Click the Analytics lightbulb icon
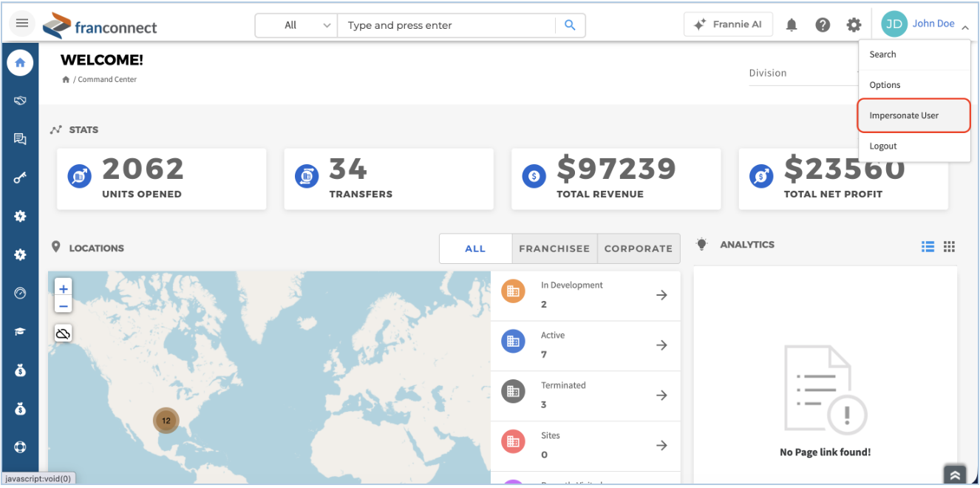980x488 pixels. pyautogui.click(x=702, y=244)
